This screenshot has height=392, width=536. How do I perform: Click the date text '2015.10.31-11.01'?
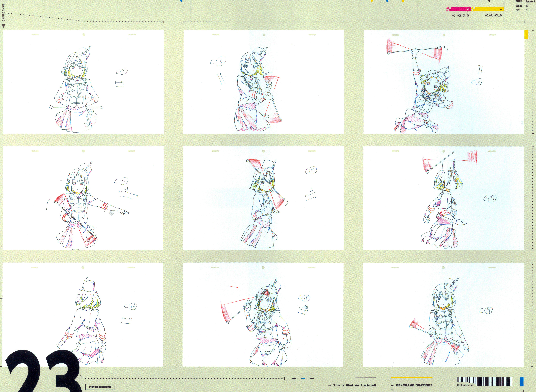tap(465, 385)
